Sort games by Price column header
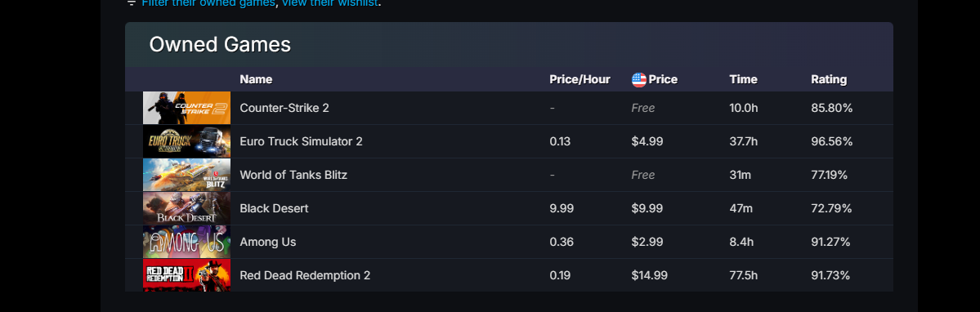 point(663,79)
